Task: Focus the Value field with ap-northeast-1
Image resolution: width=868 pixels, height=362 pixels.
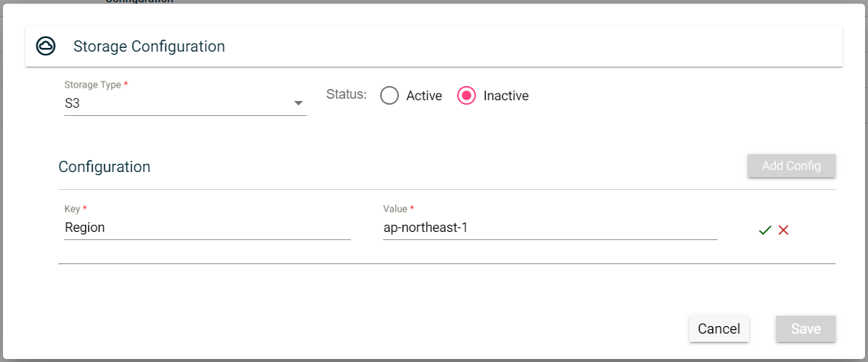Action: 549,227
